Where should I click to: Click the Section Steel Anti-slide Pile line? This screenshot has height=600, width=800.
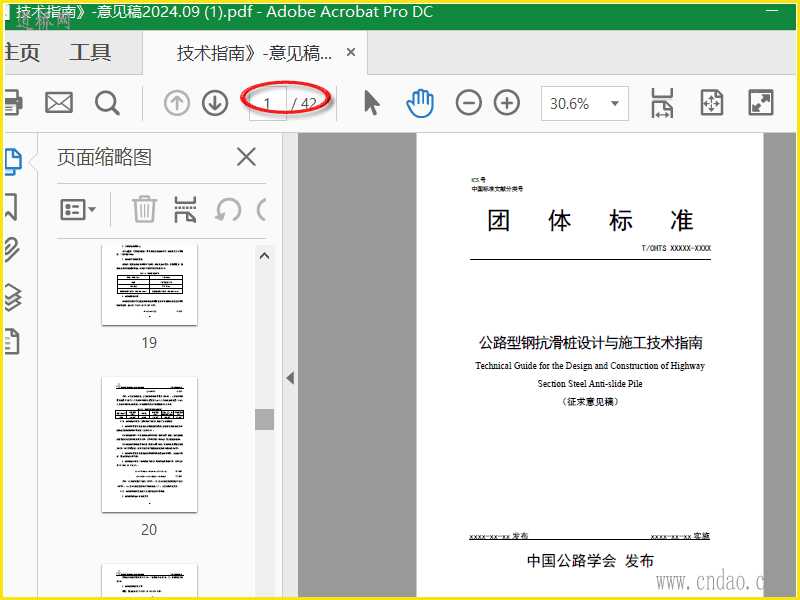[590, 384]
